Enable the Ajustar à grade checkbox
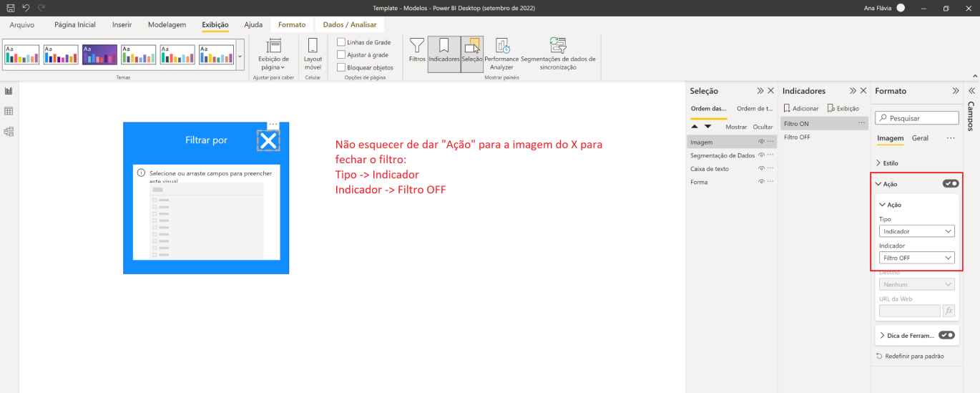980x393 pixels. point(341,54)
